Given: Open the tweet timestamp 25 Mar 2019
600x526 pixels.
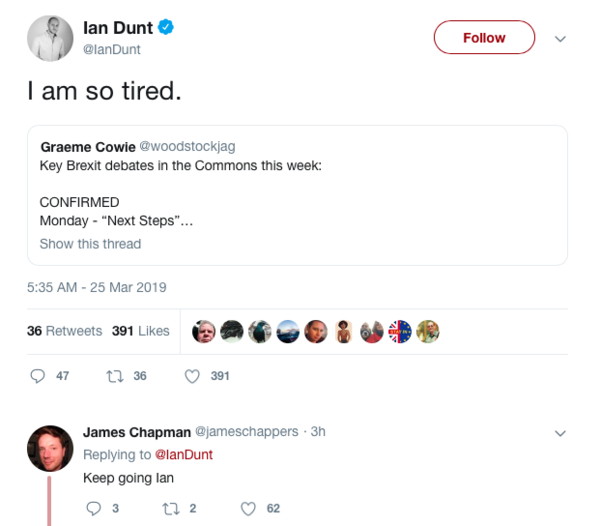Looking at the screenshot, I should (x=97, y=287).
